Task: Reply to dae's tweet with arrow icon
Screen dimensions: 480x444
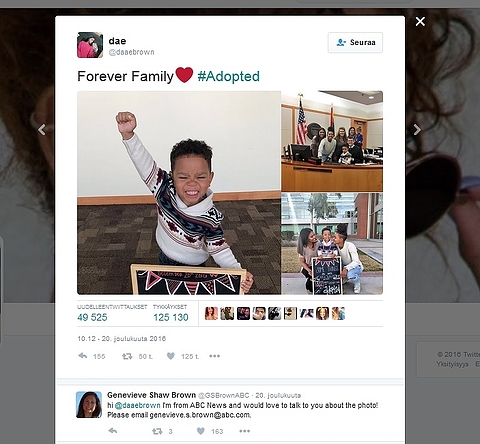Action: coord(83,356)
